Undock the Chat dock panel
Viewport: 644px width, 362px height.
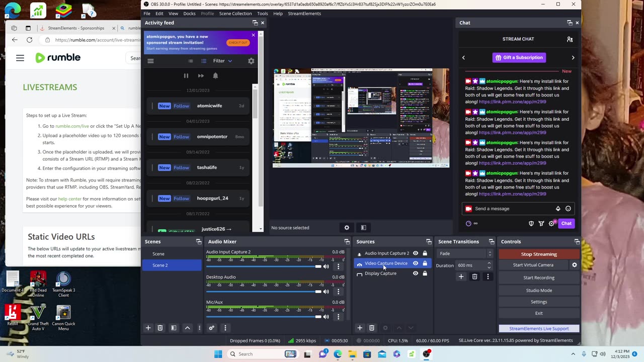click(570, 23)
